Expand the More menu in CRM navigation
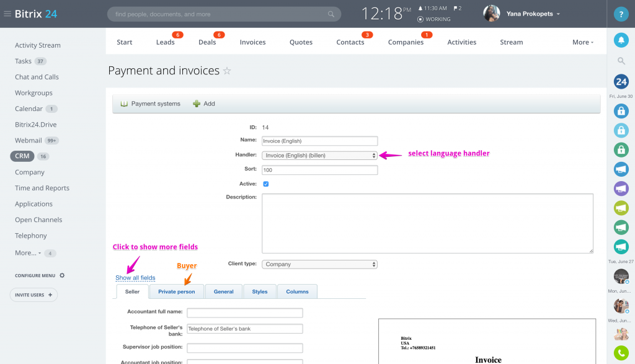 [x=582, y=42]
